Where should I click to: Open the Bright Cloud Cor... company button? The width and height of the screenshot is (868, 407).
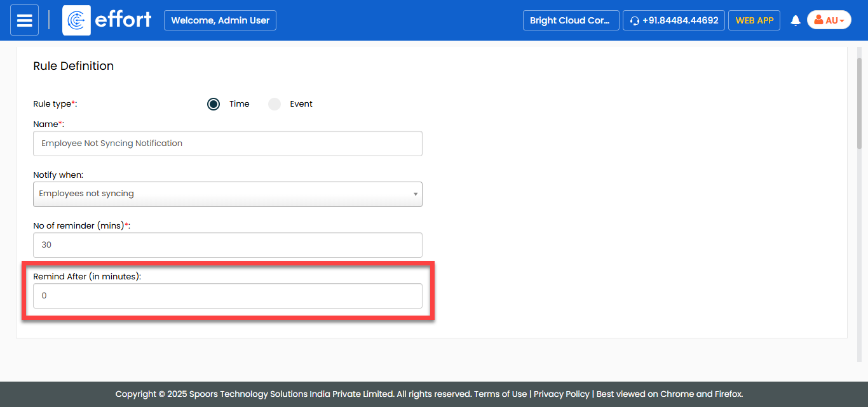tap(570, 20)
